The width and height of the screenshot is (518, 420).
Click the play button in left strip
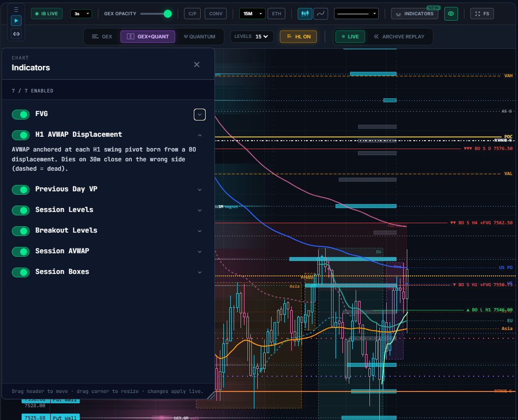point(16,21)
